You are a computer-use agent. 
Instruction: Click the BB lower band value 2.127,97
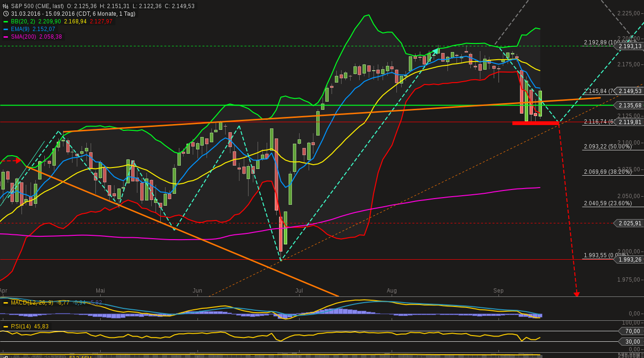click(x=101, y=21)
